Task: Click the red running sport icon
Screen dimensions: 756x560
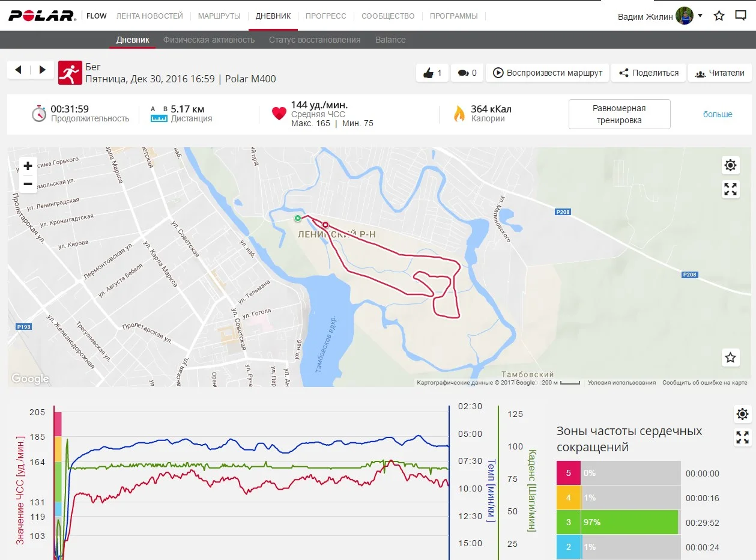Action: pos(70,73)
